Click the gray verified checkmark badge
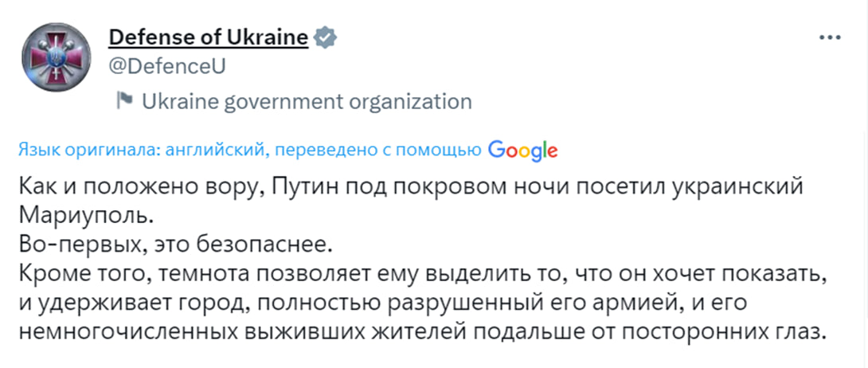868x368 pixels. 325,37
